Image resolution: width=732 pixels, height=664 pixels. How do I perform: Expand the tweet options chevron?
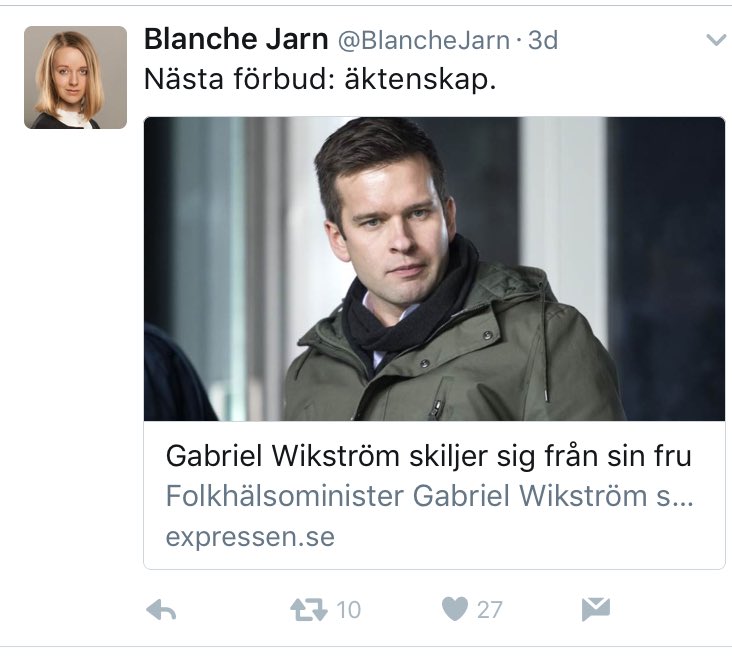716,40
